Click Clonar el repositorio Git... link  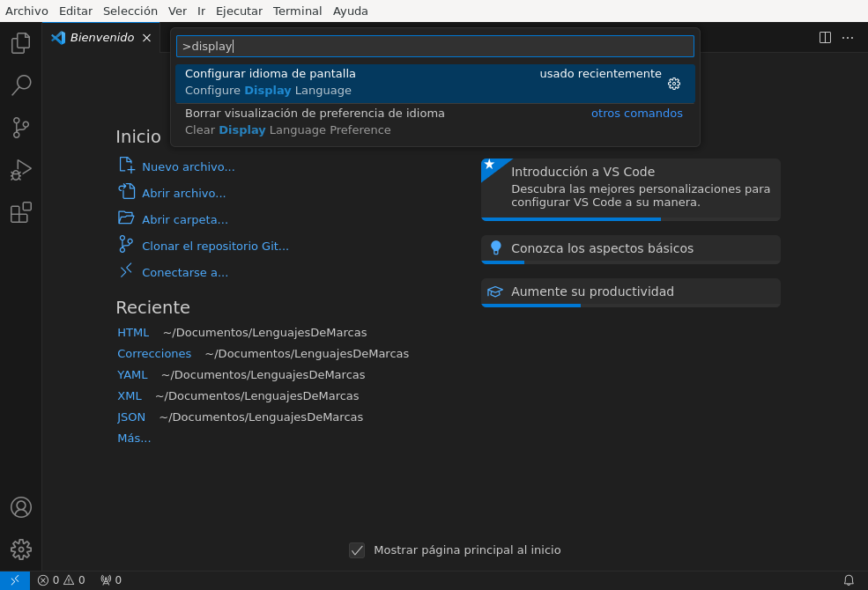tap(215, 246)
